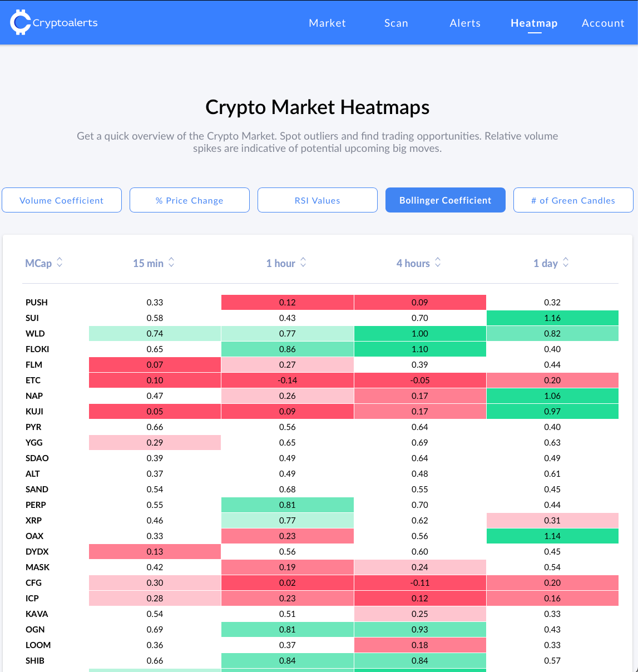Viewport: 638px width, 672px height.
Task: Sort by MCap using its sort arrows
Action: pyautogui.click(x=60, y=263)
